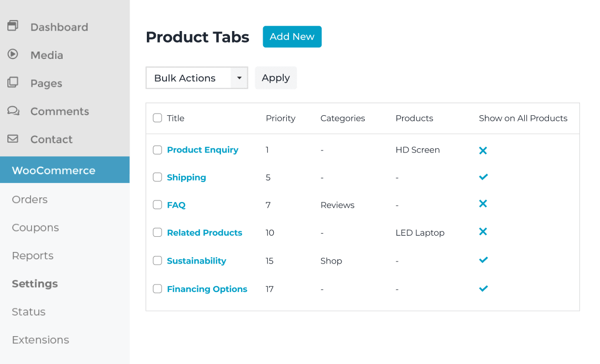Image resolution: width=600 pixels, height=364 pixels.
Task: Select all rows via the Title header checkbox
Action: click(x=157, y=118)
